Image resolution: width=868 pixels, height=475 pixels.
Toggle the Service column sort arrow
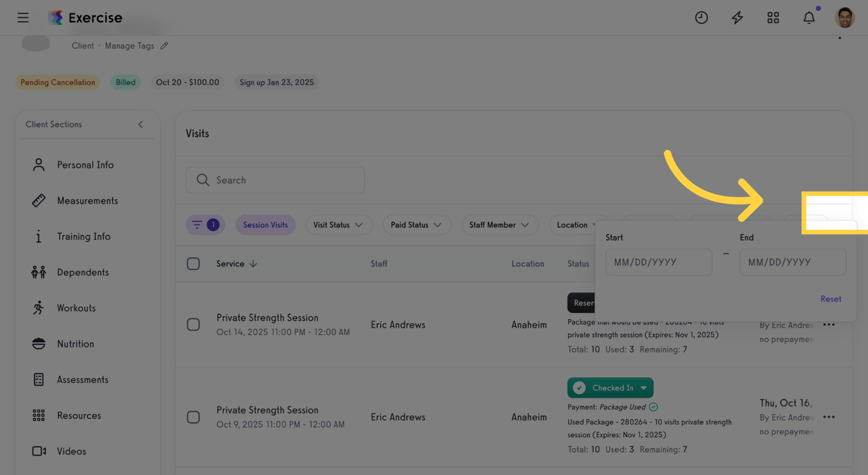pyautogui.click(x=253, y=263)
